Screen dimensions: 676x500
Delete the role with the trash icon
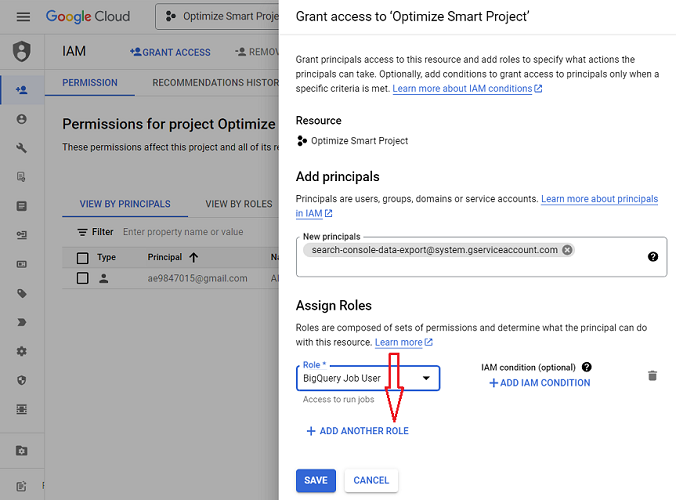point(652,376)
